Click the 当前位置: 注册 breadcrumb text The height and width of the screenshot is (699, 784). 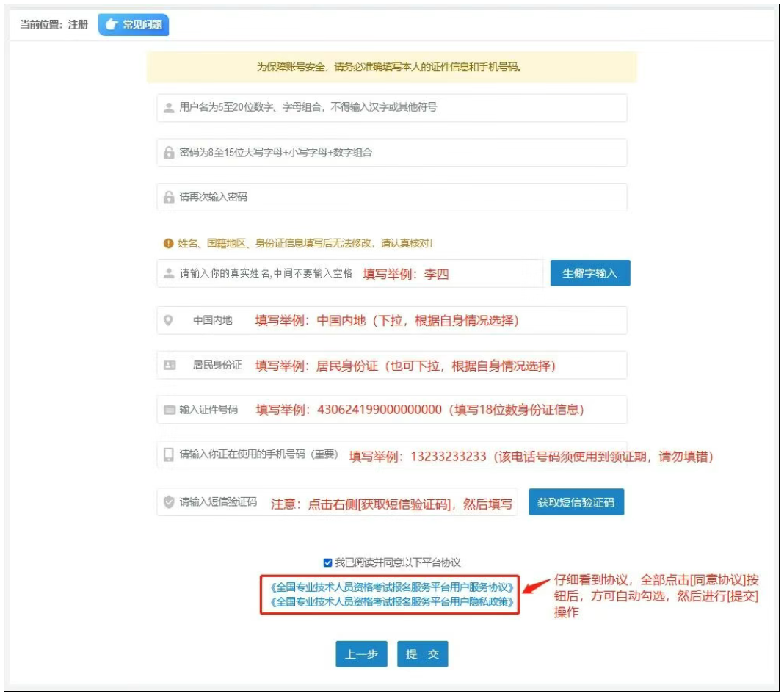(54, 24)
